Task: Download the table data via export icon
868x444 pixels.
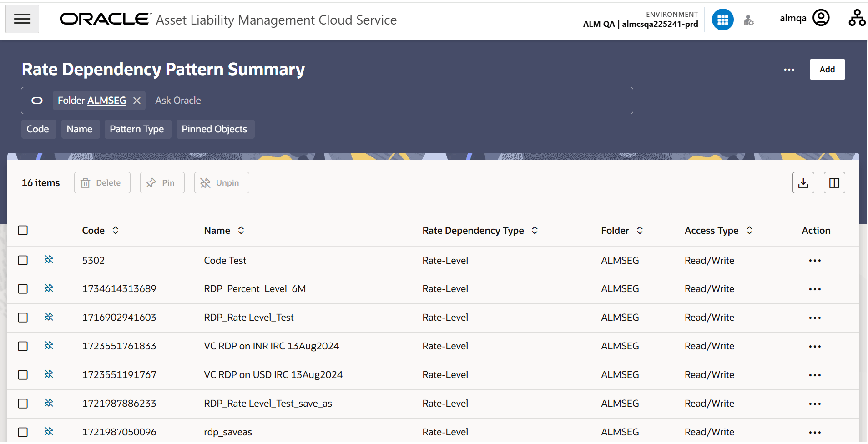Action: (803, 182)
